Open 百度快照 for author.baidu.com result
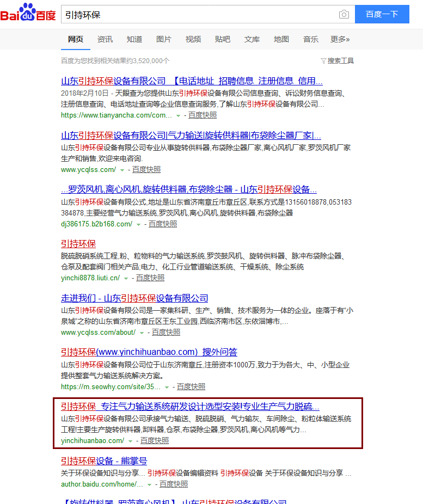This screenshot has height=504, width=423. [174, 484]
